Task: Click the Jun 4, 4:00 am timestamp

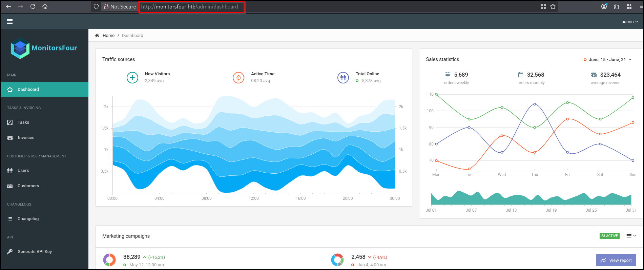Action: [x=372, y=265]
